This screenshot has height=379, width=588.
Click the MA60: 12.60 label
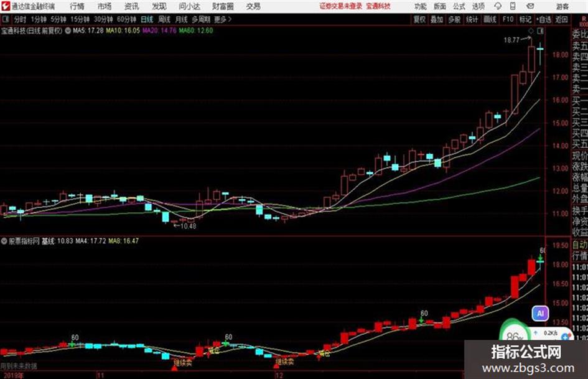pyautogui.click(x=195, y=30)
